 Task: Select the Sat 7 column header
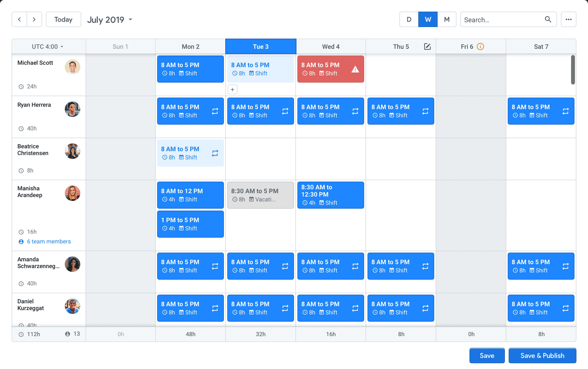coord(541,47)
